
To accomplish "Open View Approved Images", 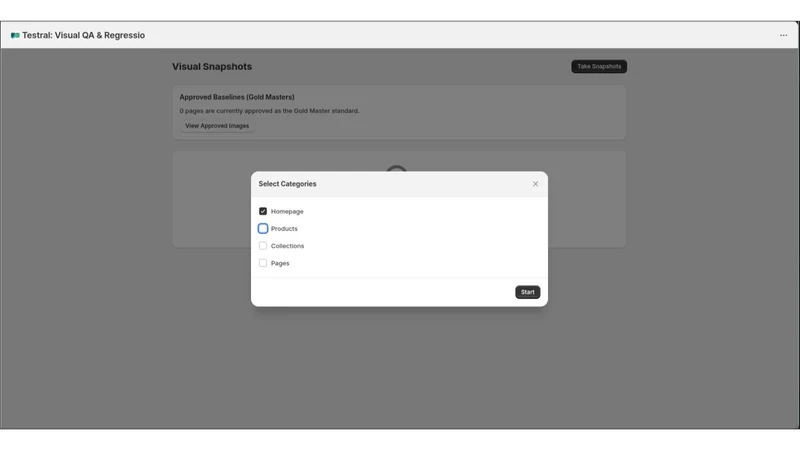I will 217,126.
